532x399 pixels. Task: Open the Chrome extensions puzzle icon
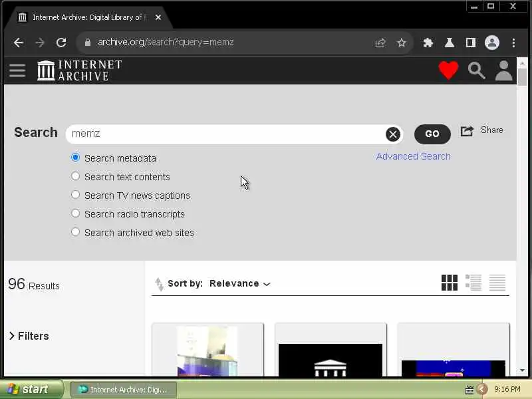[428, 43]
